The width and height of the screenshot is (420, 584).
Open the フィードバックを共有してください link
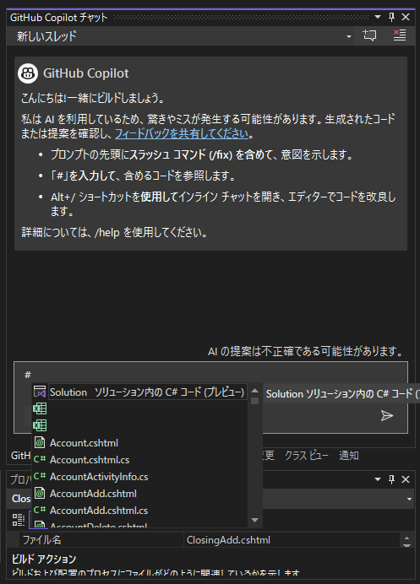tap(182, 133)
